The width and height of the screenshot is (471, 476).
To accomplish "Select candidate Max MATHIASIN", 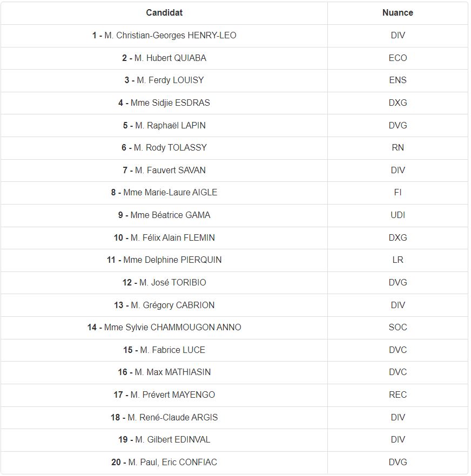I will tap(164, 372).
